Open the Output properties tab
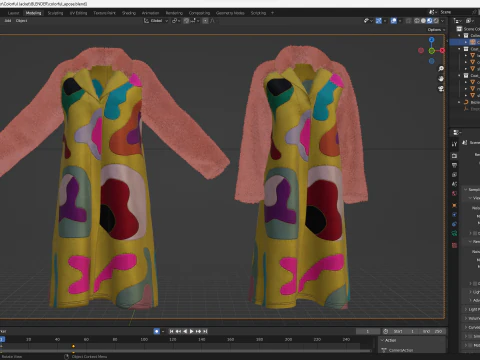This screenshot has width=480, height=360. coord(454,165)
